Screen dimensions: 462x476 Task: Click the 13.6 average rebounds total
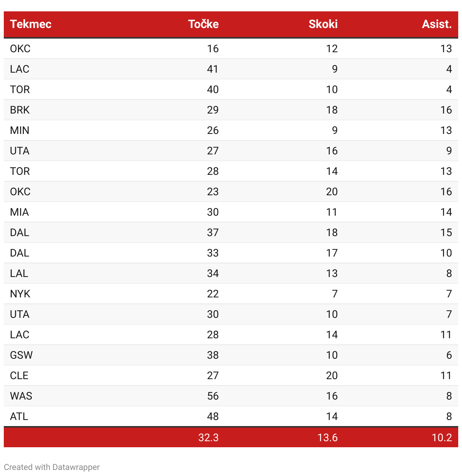(328, 438)
